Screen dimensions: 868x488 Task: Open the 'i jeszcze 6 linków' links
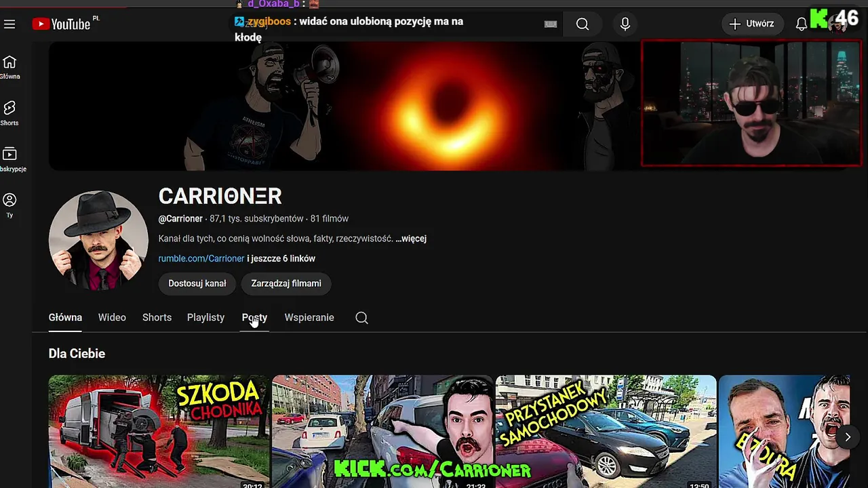(x=281, y=258)
